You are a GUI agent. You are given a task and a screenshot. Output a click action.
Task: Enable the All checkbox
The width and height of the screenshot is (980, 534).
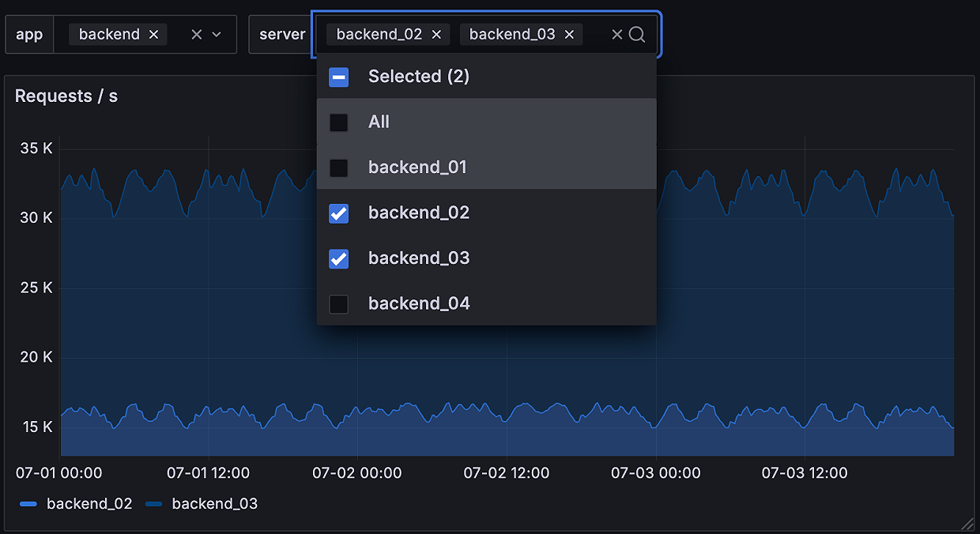click(339, 122)
